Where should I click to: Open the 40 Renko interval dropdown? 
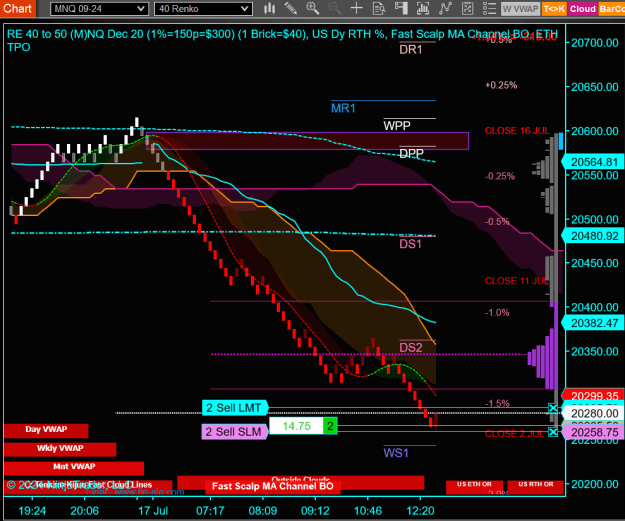click(x=203, y=9)
